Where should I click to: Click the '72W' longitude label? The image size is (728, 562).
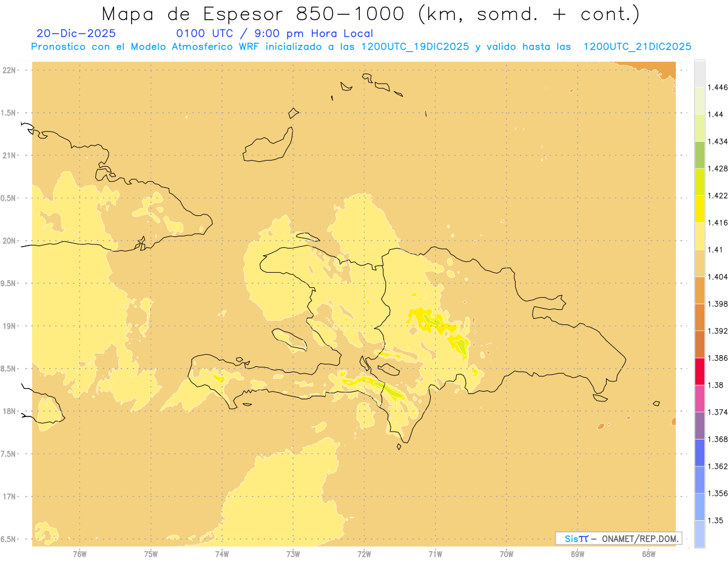[x=364, y=554]
